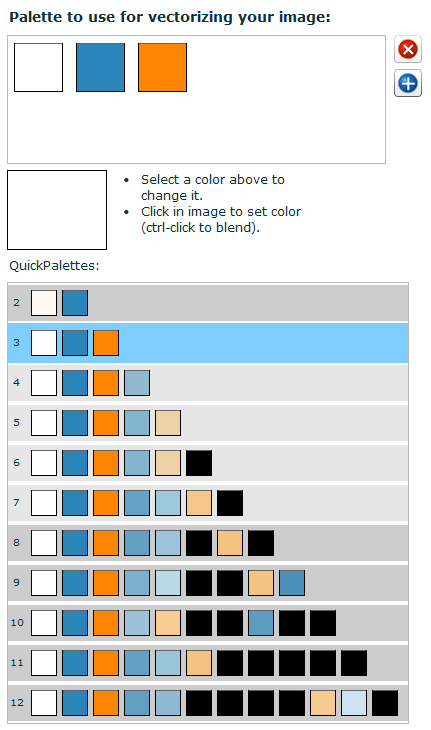Choose the 9-color QuickPalette row
431x730 pixels.
pyautogui.click(x=208, y=583)
